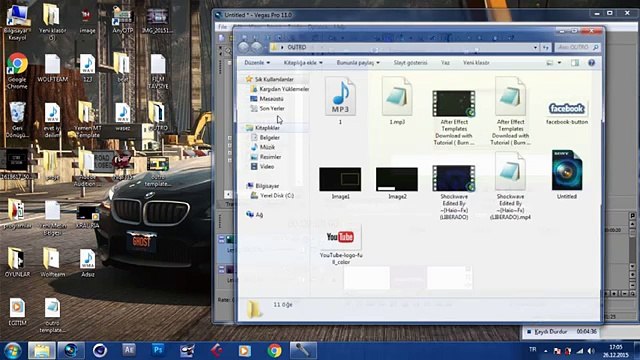Select the After Effect Templates notepad file
This screenshot has height=360, width=640.
(x=510, y=111)
